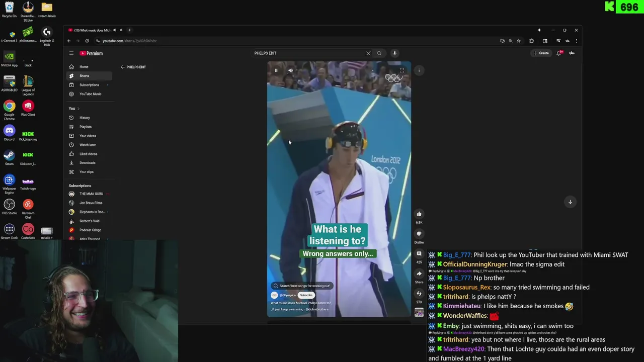644x362 pixels.
Task: Open YouTube Music in sidebar
Action: point(89,94)
